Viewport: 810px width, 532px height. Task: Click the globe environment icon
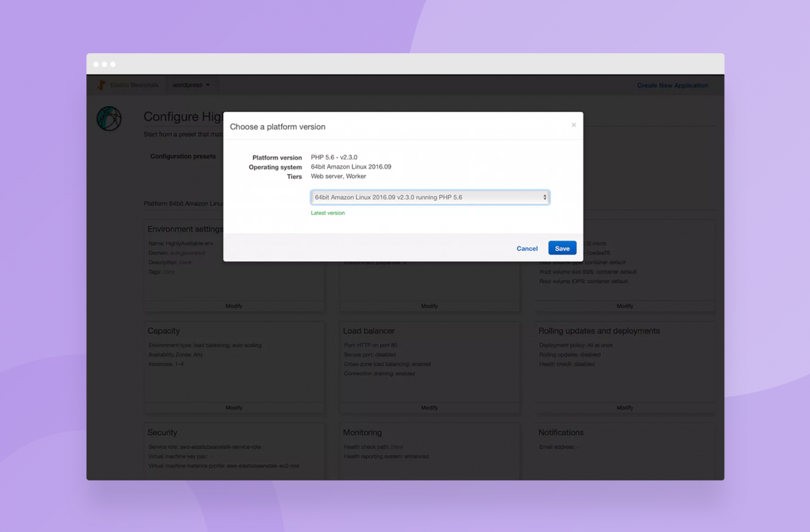pyautogui.click(x=109, y=118)
